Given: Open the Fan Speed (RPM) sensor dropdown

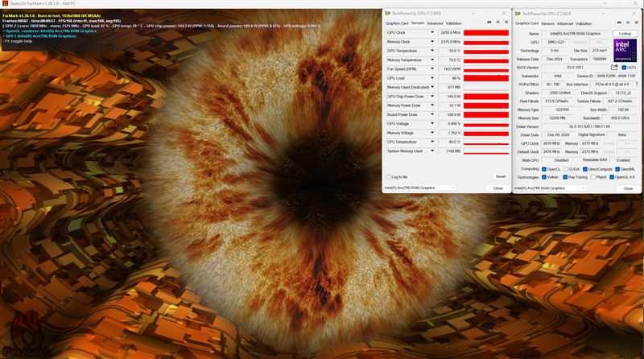Looking at the screenshot, I should point(432,69).
